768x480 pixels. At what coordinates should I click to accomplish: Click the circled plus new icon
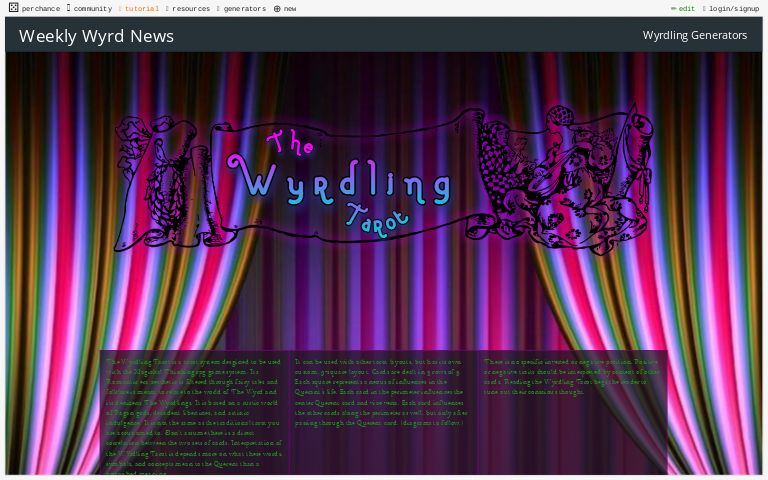[x=277, y=8]
